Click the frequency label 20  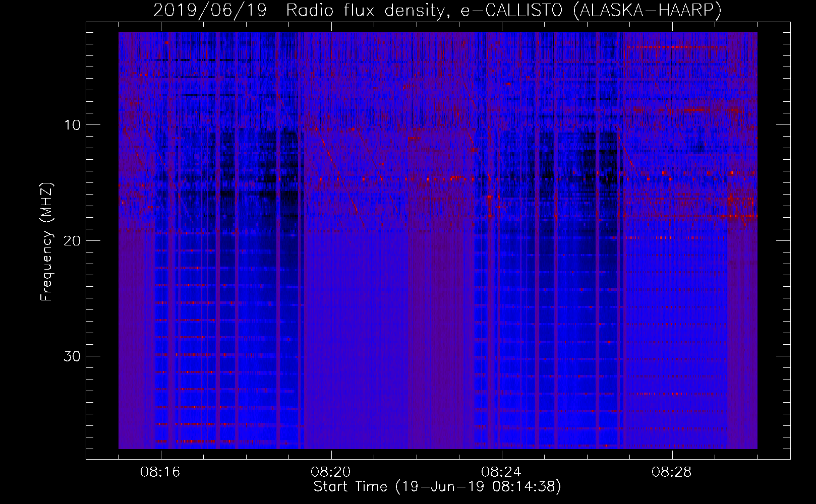[x=73, y=240]
